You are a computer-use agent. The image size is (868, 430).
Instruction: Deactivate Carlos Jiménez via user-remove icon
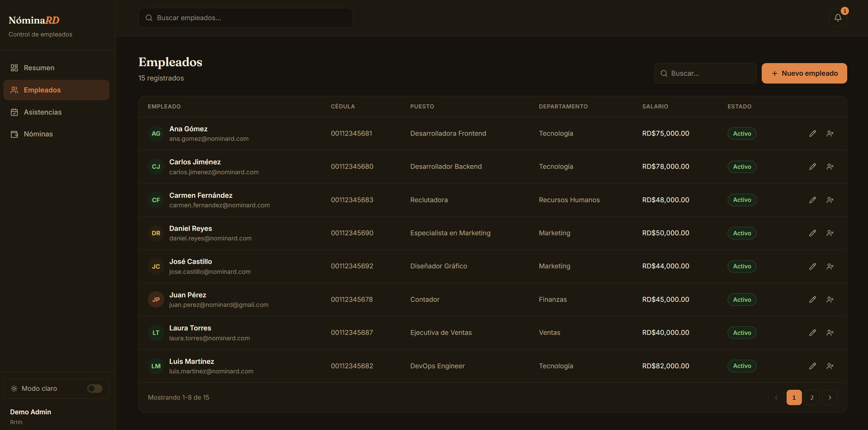coord(830,167)
